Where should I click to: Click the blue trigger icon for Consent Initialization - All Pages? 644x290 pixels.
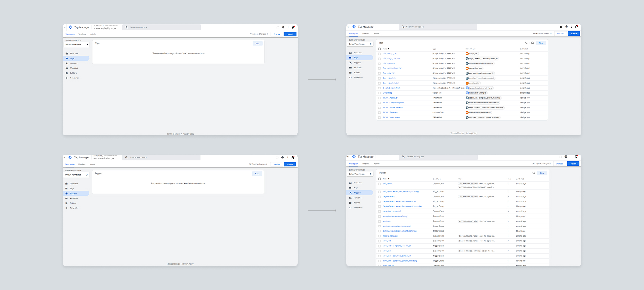coord(467,88)
